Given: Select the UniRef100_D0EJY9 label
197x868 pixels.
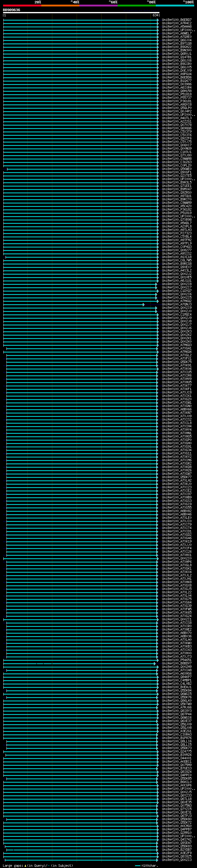Looking at the screenshot, I should (176, 71).
